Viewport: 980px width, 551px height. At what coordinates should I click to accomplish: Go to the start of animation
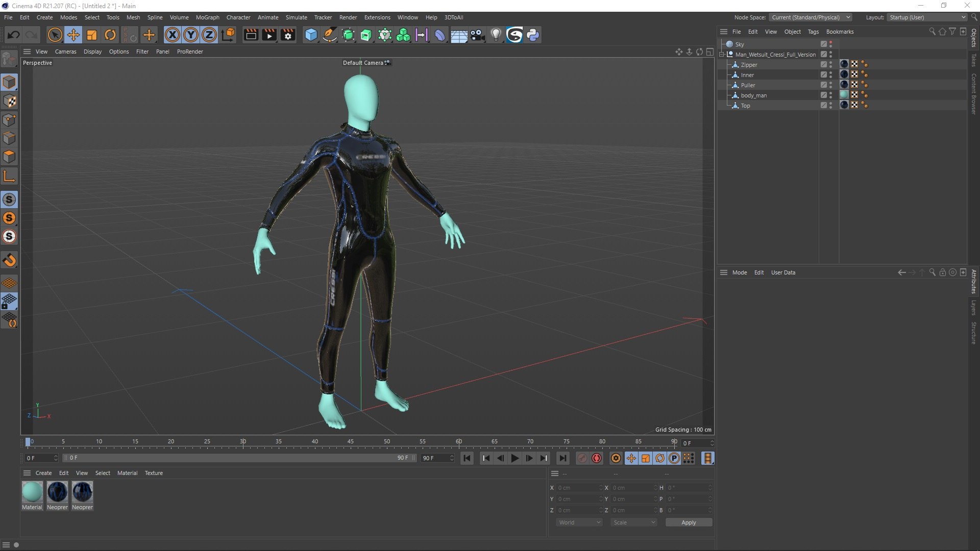pyautogui.click(x=467, y=458)
